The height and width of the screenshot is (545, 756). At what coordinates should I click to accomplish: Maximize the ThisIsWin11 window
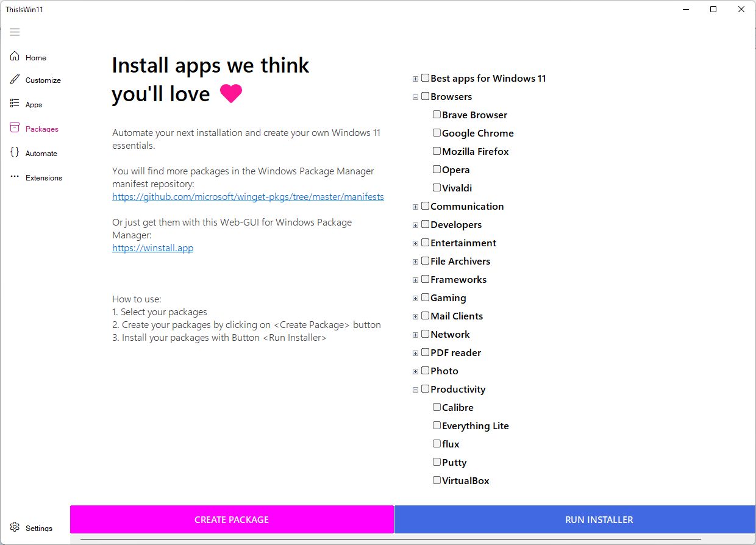tap(713, 9)
